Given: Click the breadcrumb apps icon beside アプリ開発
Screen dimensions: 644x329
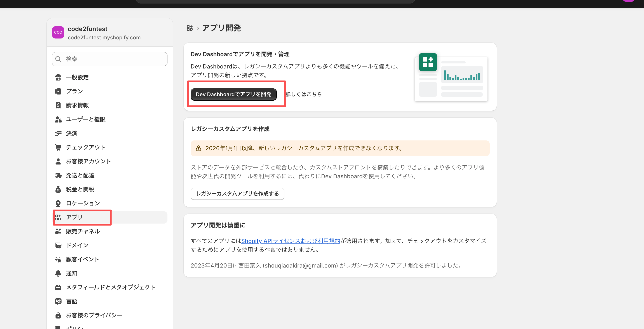Looking at the screenshot, I should pos(190,28).
